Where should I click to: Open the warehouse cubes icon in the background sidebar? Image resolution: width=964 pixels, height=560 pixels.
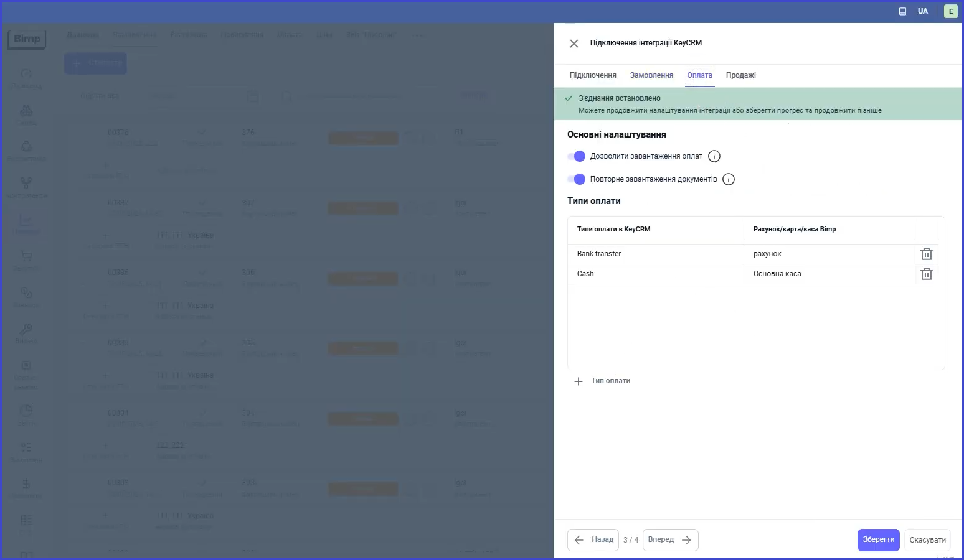26,110
